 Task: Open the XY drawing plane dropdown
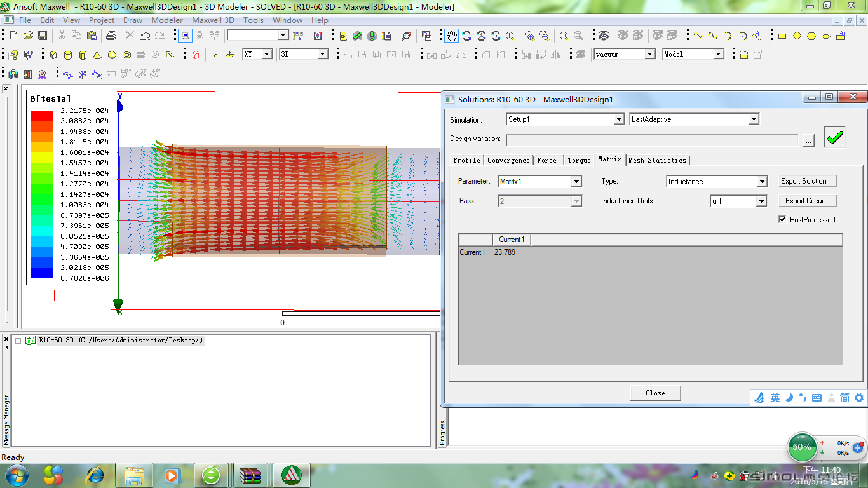pyautogui.click(x=268, y=55)
